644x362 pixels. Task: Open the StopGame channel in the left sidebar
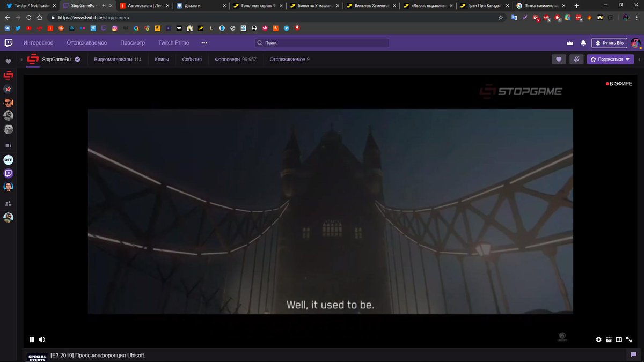(x=8, y=75)
